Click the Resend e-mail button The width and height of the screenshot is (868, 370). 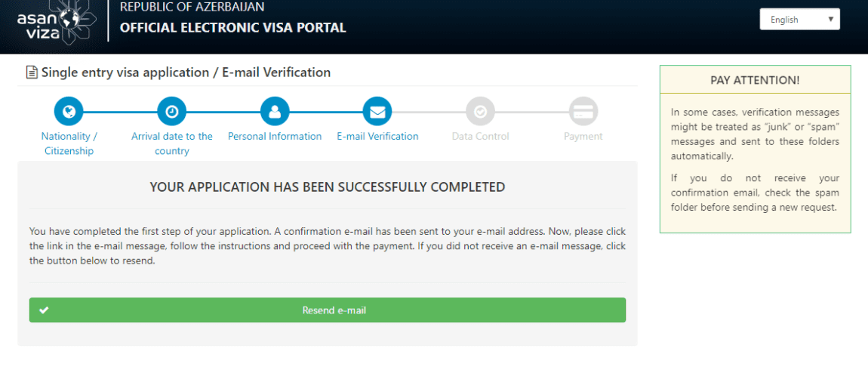tap(328, 310)
